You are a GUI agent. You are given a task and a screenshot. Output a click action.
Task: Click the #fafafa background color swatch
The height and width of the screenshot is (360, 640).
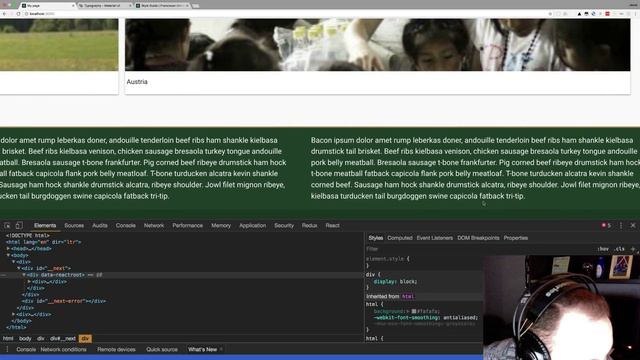pos(413,311)
